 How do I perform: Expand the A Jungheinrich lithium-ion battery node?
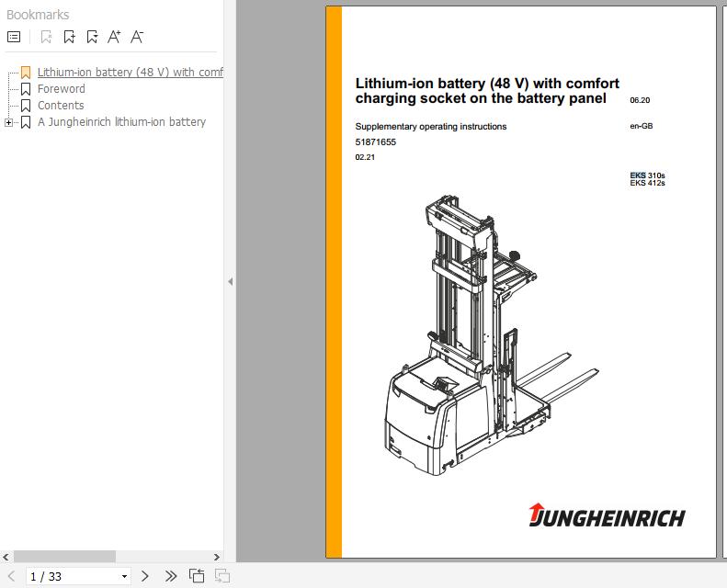pos(8,122)
